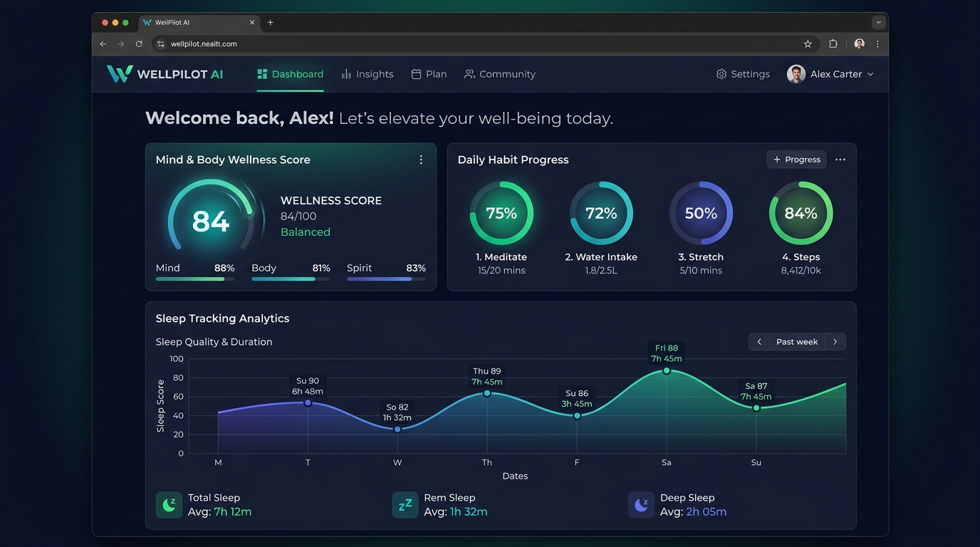Image resolution: width=980 pixels, height=547 pixels.
Task: Click the Mind 88% progress bar
Action: tap(195, 279)
